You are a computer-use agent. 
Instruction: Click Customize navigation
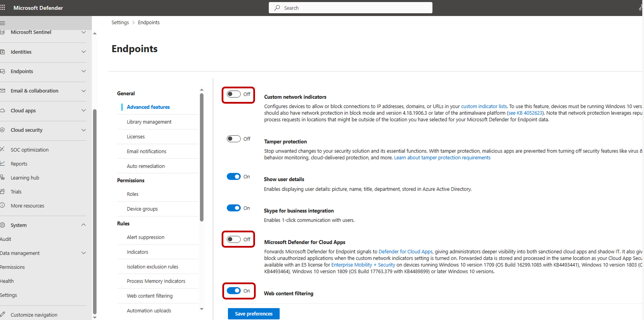[x=34, y=315]
